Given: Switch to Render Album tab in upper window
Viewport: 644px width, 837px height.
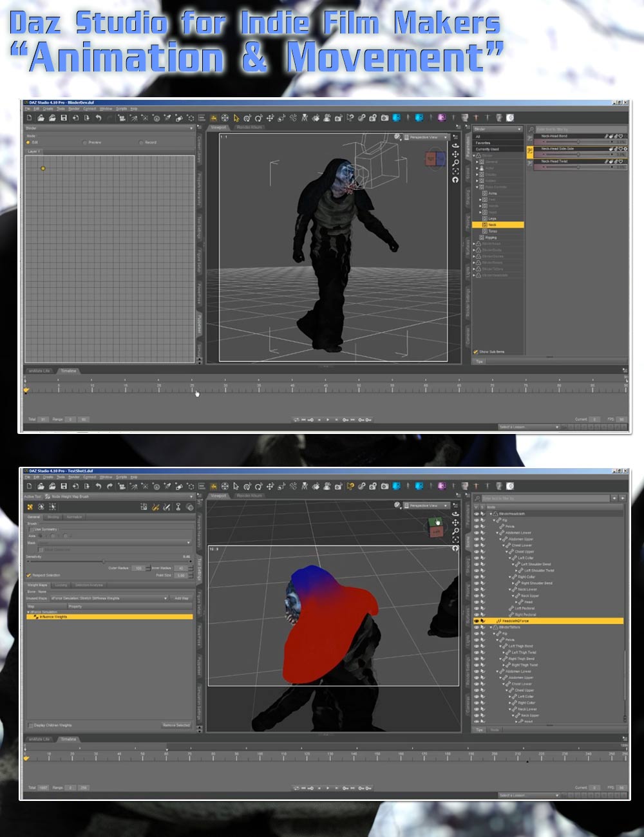Looking at the screenshot, I should (x=249, y=127).
